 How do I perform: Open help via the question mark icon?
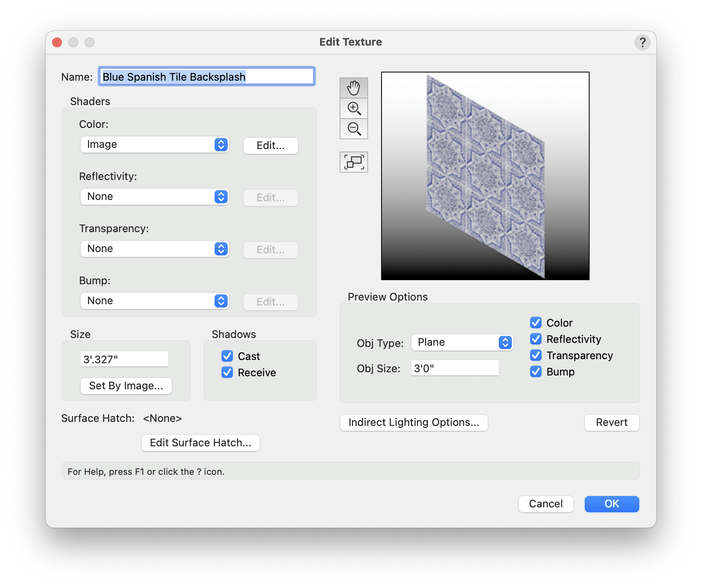point(642,42)
